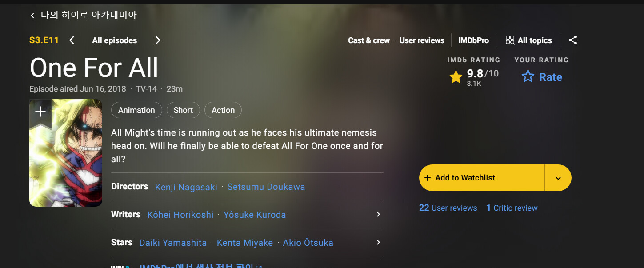
Task: Open the All Might episode poster
Action: coord(66,153)
